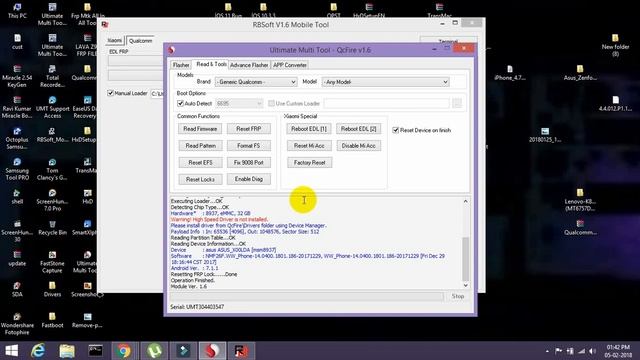Viewport: 640px width, 360px height.
Task: Open Model dropdown Any Model
Action: (385, 82)
